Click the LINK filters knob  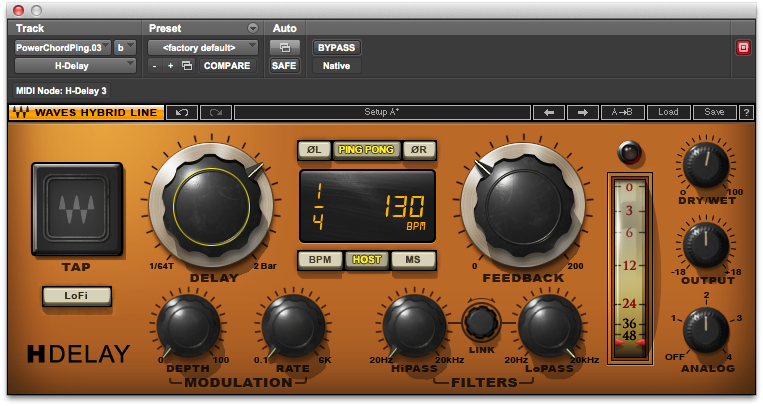481,322
